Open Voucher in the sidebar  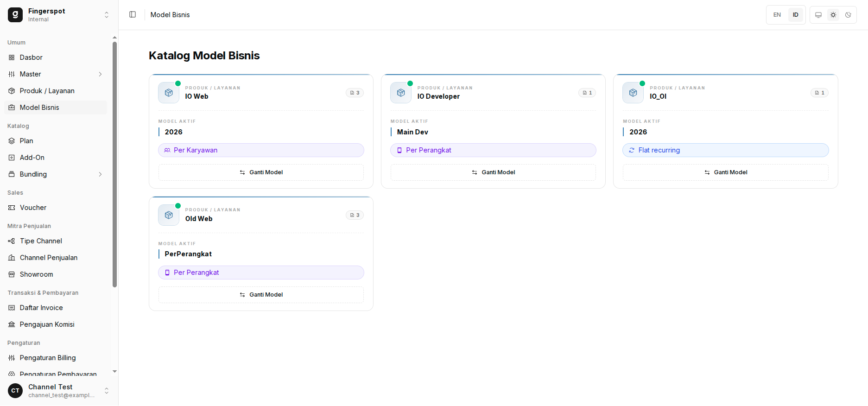(x=56, y=208)
